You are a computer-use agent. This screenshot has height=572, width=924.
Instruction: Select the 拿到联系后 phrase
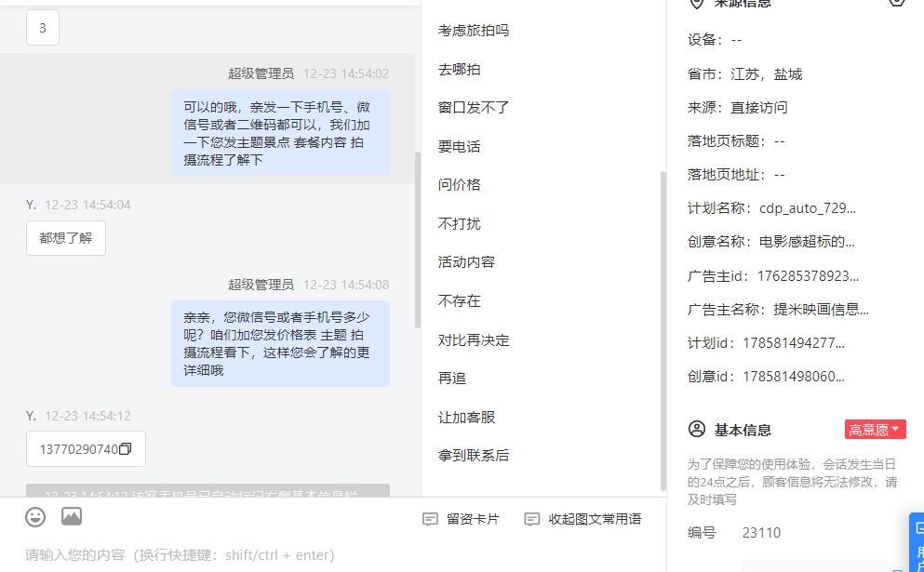tap(474, 456)
